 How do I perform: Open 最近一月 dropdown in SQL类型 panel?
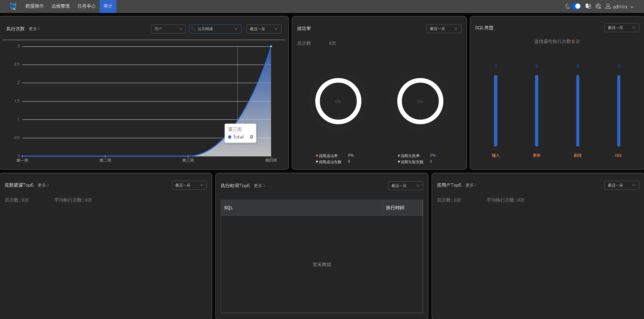pos(621,28)
